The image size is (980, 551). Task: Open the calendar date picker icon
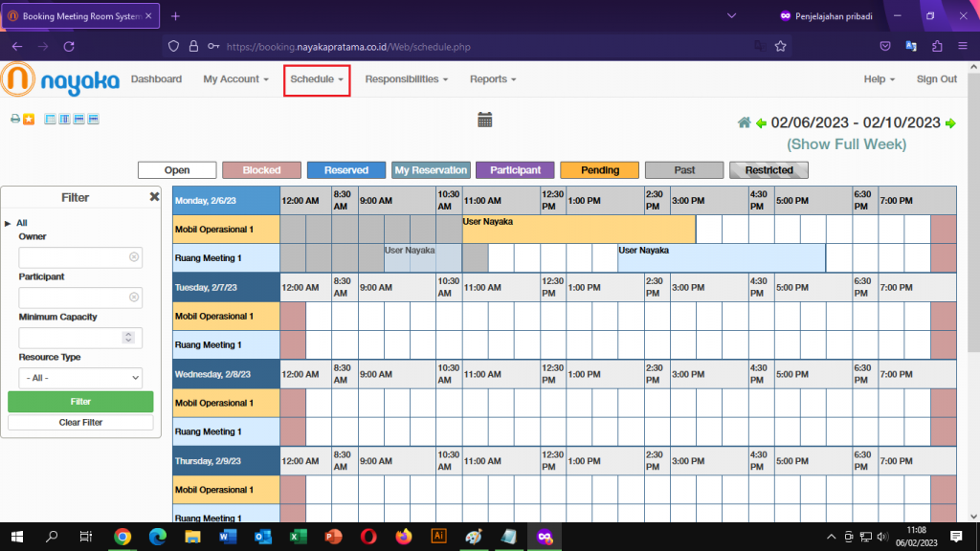[x=485, y=120]
